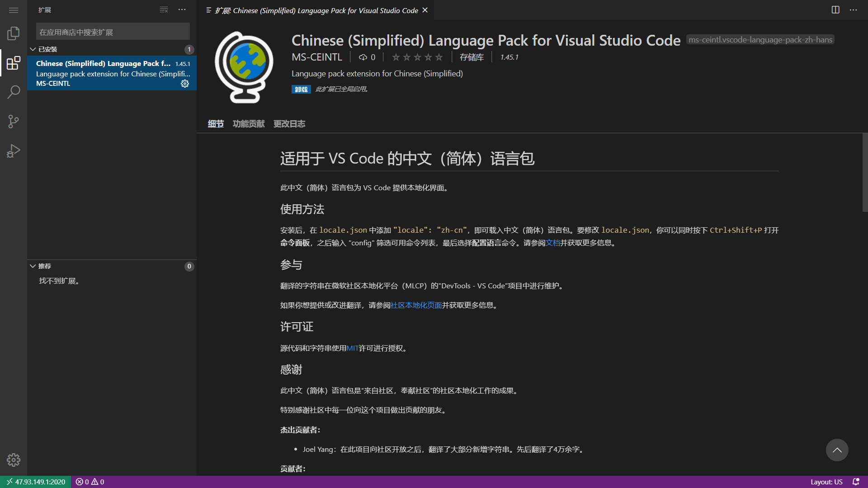Open the 文档 documentation link

pos(553,243)
